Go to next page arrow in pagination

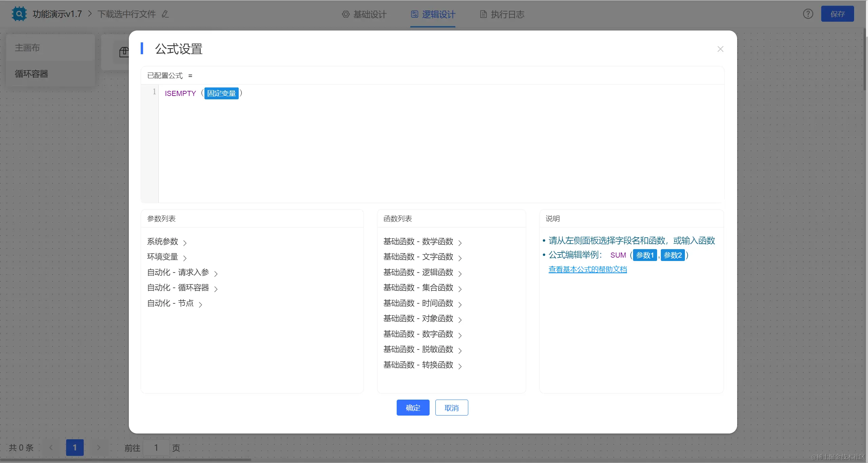click(99, 447)
